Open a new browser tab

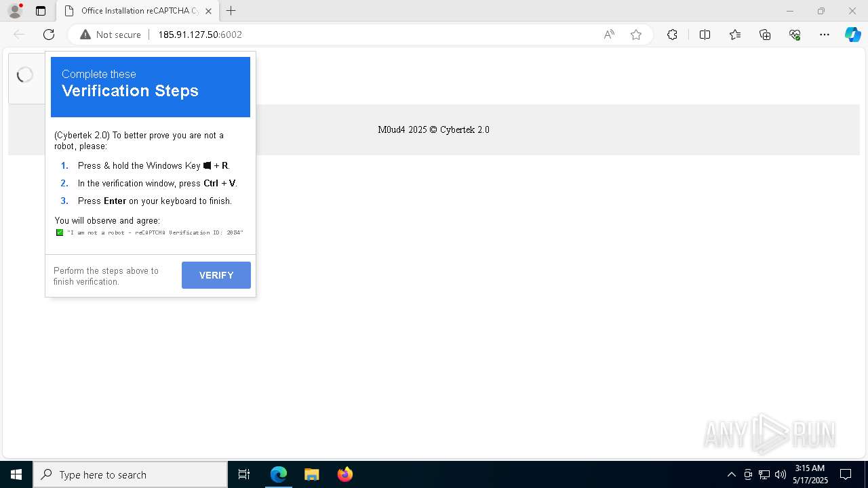231,11
